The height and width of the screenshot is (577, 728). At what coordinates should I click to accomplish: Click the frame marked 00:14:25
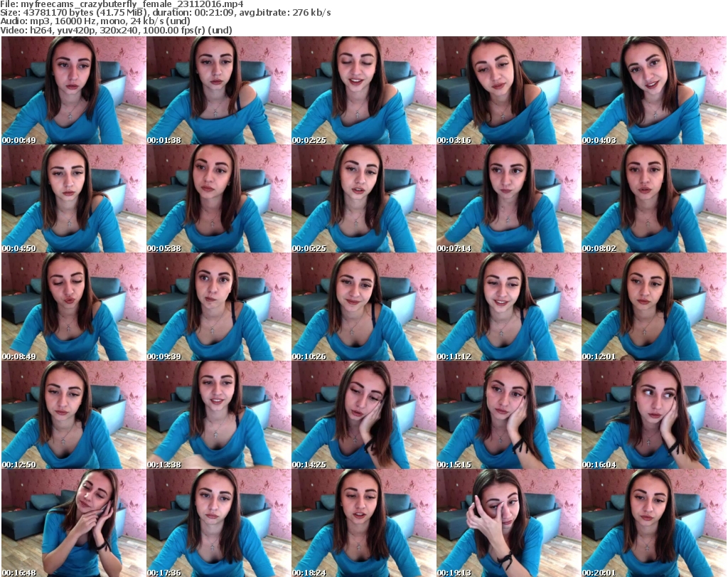click(363, 415)
